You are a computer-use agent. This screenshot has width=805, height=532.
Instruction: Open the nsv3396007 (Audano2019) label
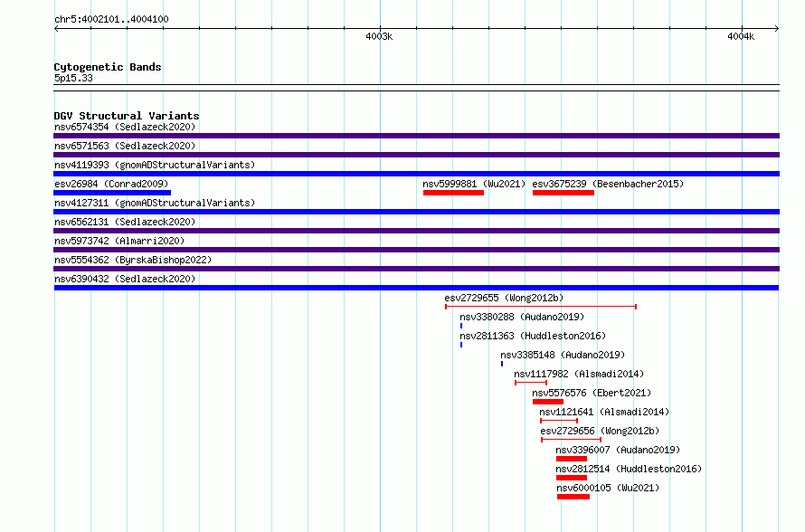point(618,450)
